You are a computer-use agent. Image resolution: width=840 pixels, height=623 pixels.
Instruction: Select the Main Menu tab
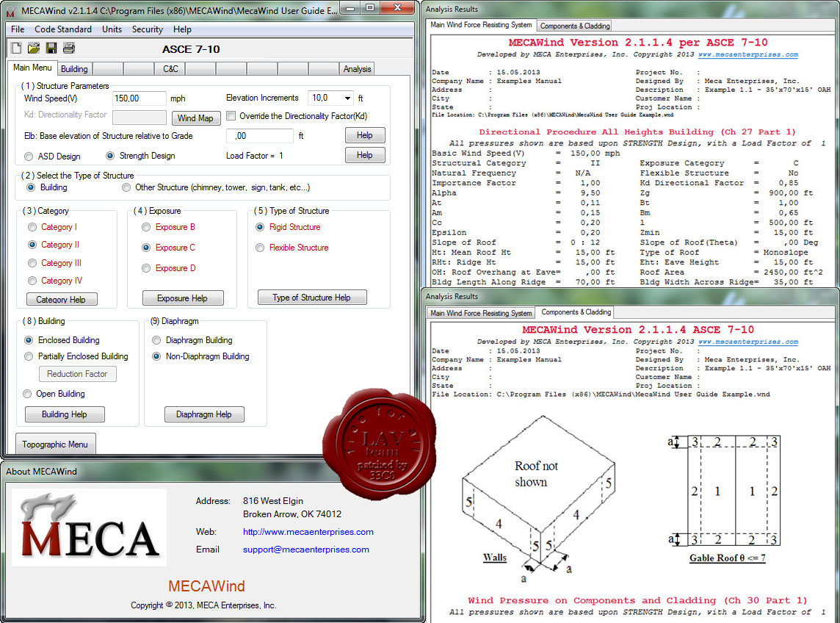coord(33,68)
